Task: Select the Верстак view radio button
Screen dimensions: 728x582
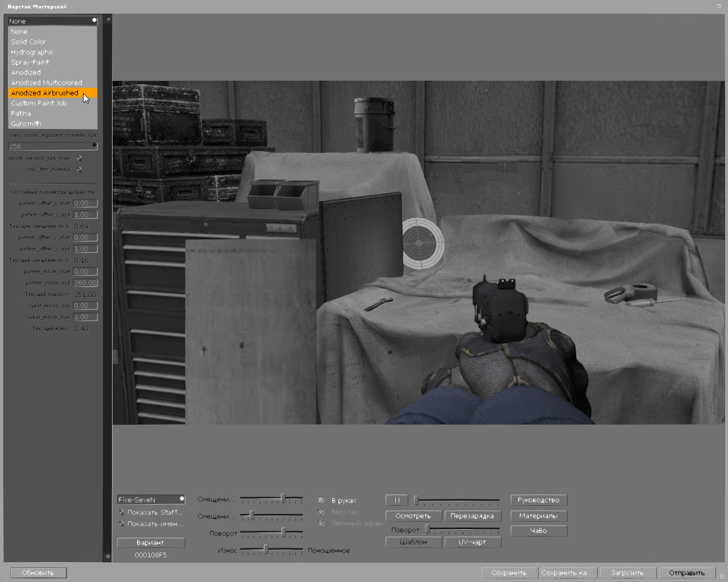Action: tap(321, 512)
